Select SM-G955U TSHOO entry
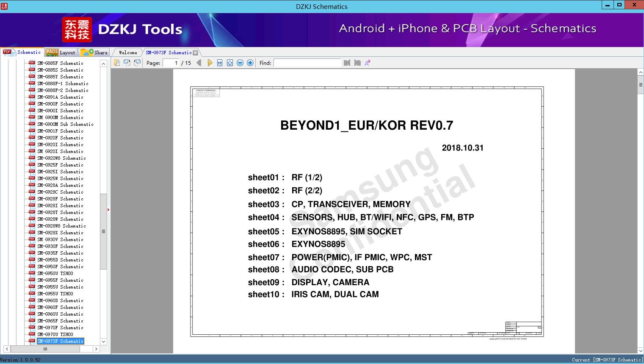This screenshot has height=364, width=644. coord(55,294)
